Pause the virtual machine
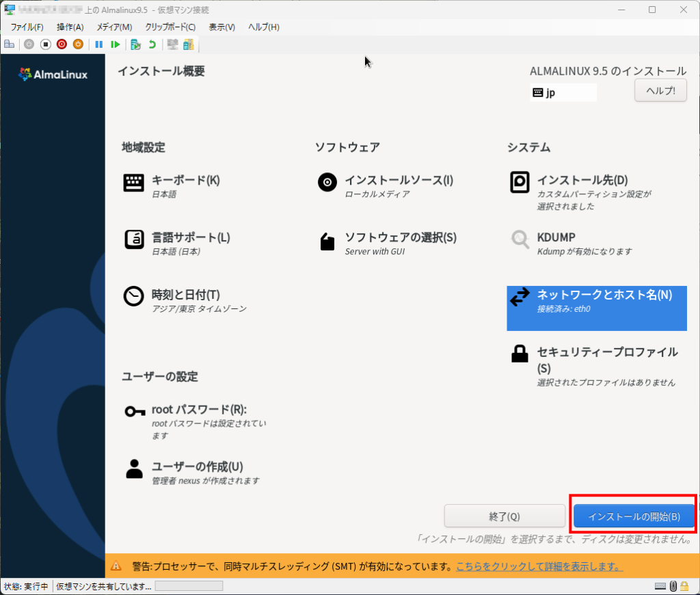 (99, 44)
